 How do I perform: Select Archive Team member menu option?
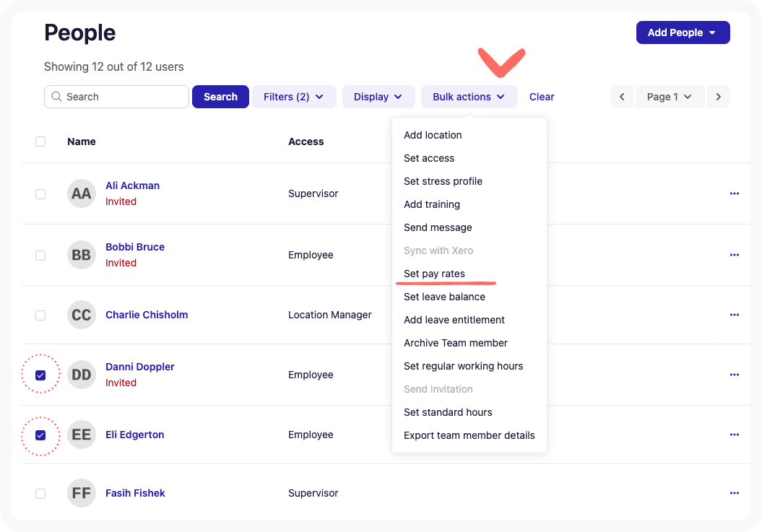click(455, 343)
